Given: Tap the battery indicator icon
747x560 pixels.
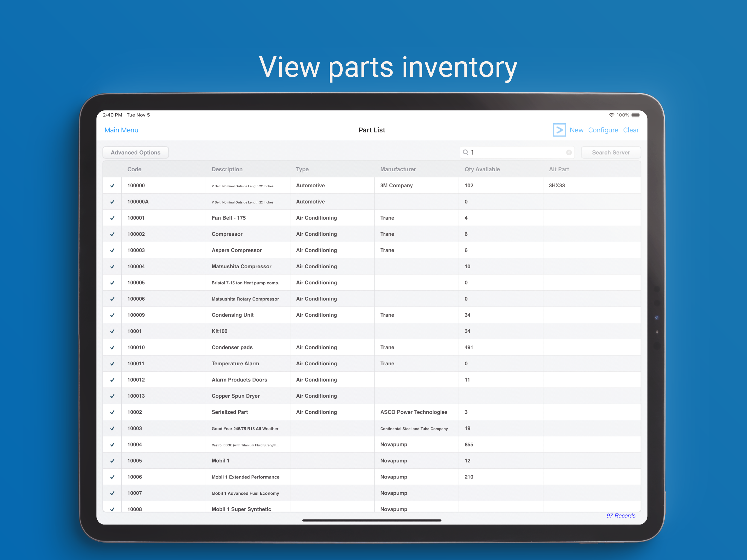Looking at the screenshot, I should (636, 115).
